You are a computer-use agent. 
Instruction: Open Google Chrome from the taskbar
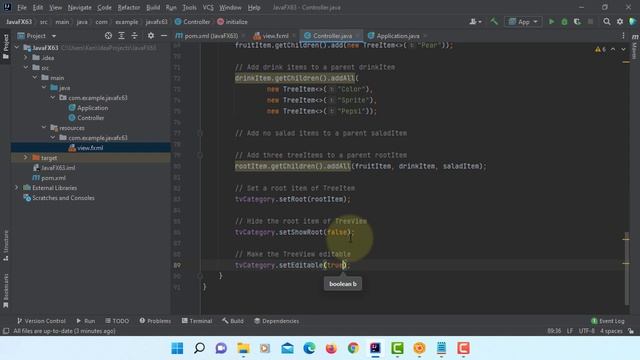[353, 348]
